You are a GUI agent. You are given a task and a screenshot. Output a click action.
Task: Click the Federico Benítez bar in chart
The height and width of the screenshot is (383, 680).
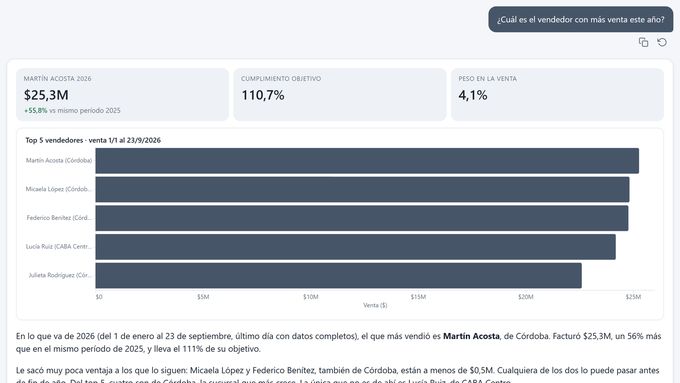[x=362, y=218]
